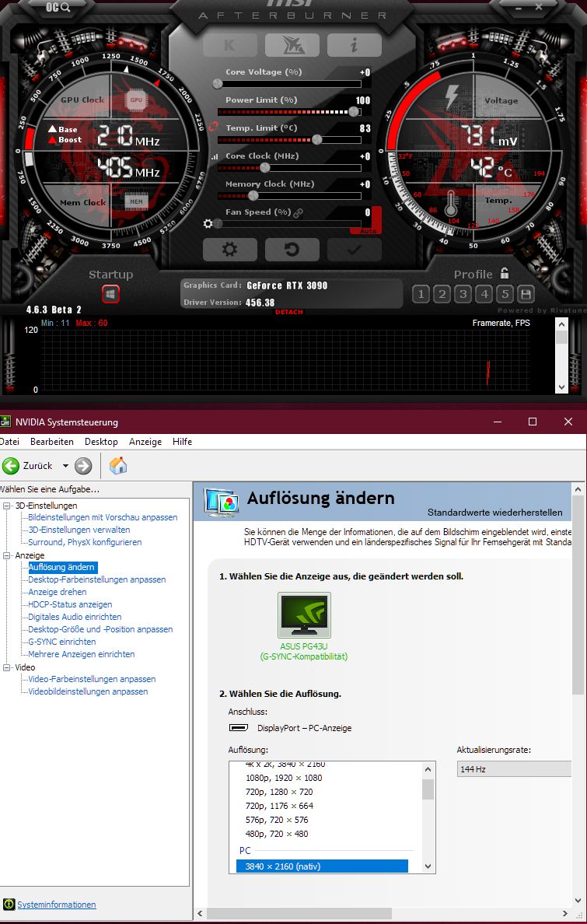Click resolution list scrollbar down arrow
Screen dimensions: 587x924
tap(428, 866)
